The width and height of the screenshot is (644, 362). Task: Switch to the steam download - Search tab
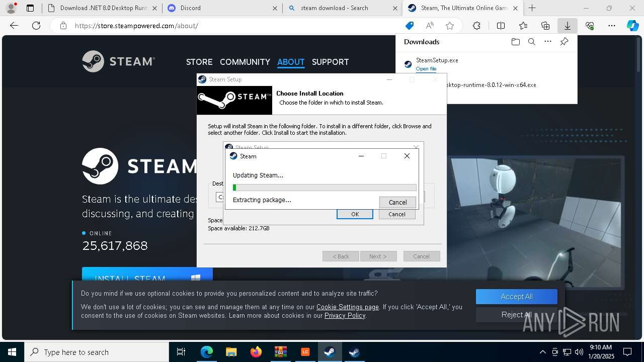(342, 8)
